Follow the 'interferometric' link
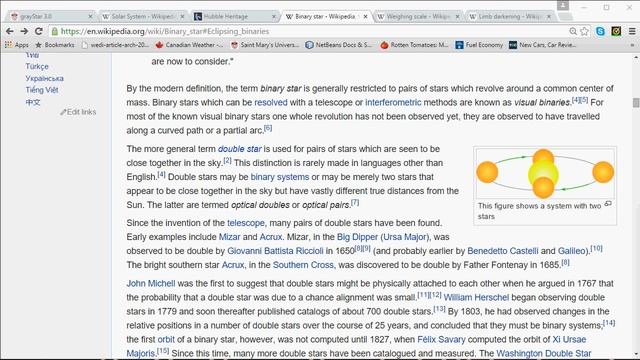Image resolution: width=640 pixels, height=360 pixels. click(x=393, y=102)
